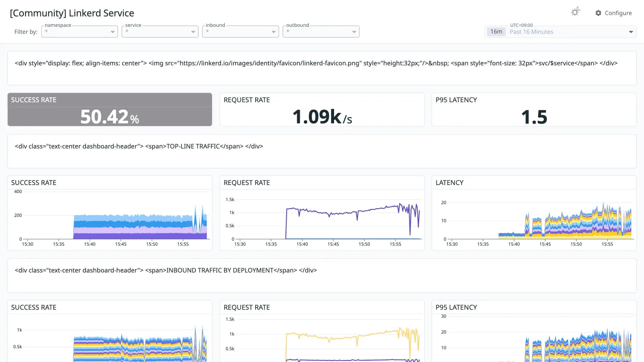Image resolution: width=644 pixels, height=362 pixels.
Task: Click the inbound P95 LATENCY graph title
Action: coord(456,307)
